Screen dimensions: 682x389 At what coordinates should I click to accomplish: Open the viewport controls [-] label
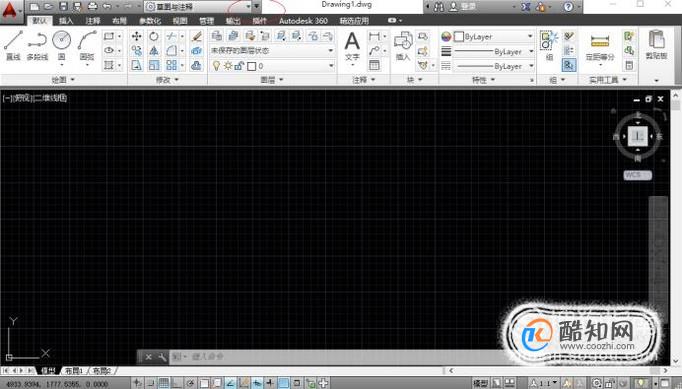point(7,98)
